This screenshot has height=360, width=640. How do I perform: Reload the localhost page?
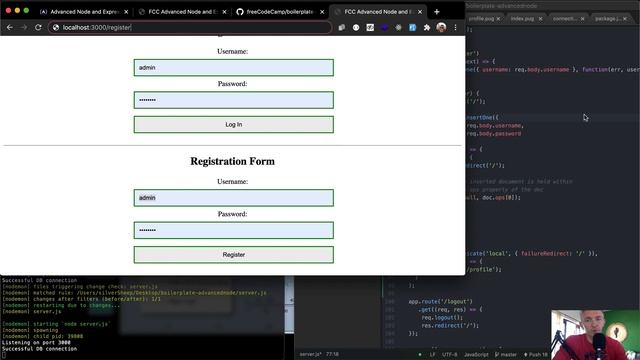tap(38, 27)
